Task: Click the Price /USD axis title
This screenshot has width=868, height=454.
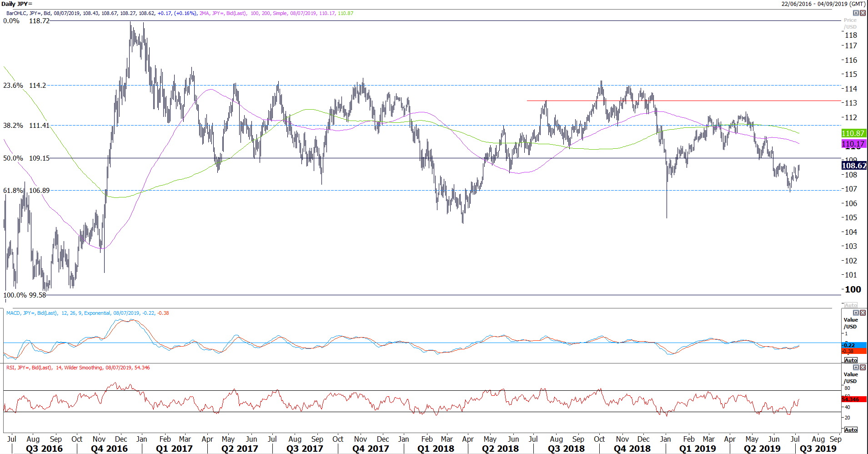Action: [x=850, y=23]
